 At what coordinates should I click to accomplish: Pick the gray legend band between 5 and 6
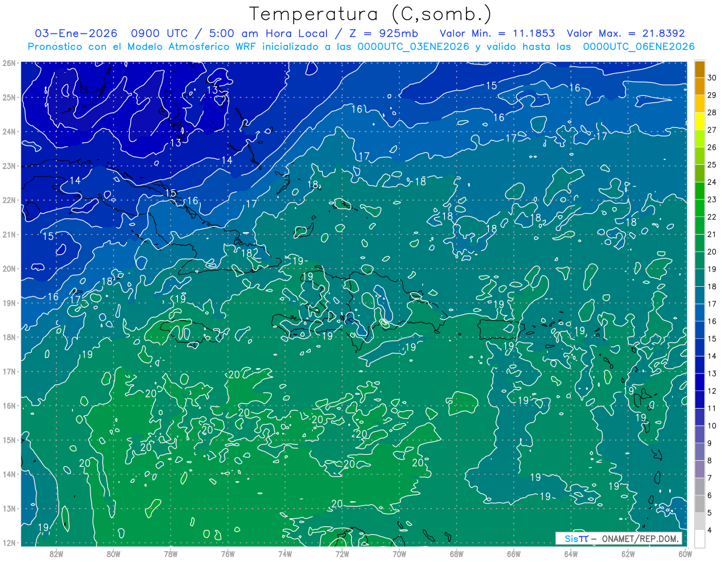point(699,504)
